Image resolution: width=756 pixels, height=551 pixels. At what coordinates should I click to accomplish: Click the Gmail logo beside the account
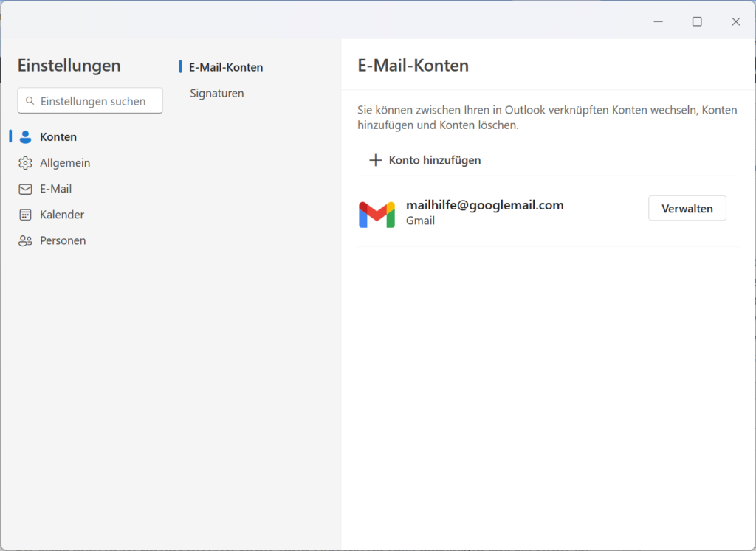click(x=377, y=214)
